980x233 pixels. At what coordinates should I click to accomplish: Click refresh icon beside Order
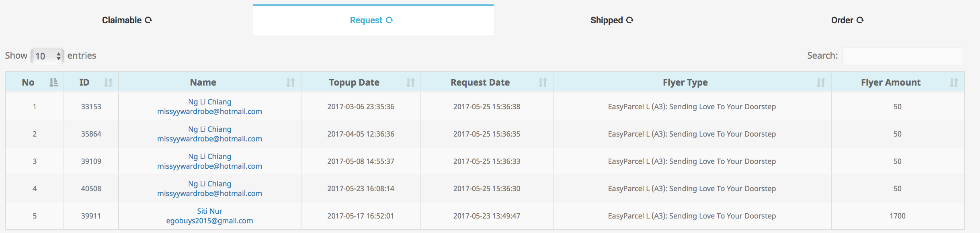(860, 20)
